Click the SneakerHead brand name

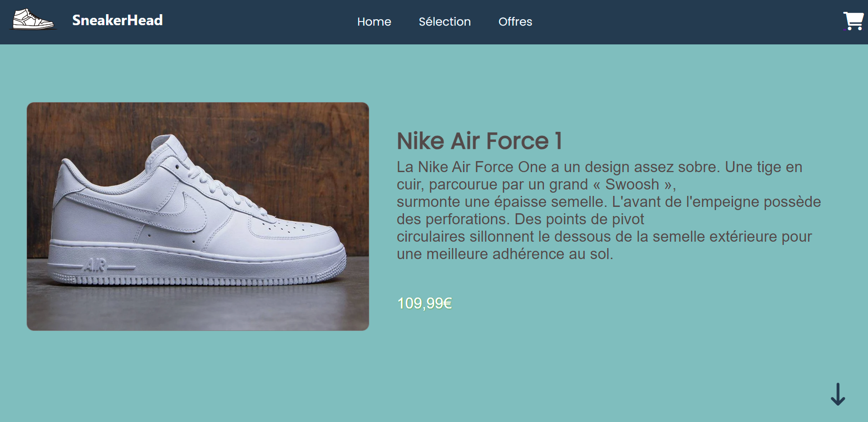pyautogui.click(x=118, y=20)
